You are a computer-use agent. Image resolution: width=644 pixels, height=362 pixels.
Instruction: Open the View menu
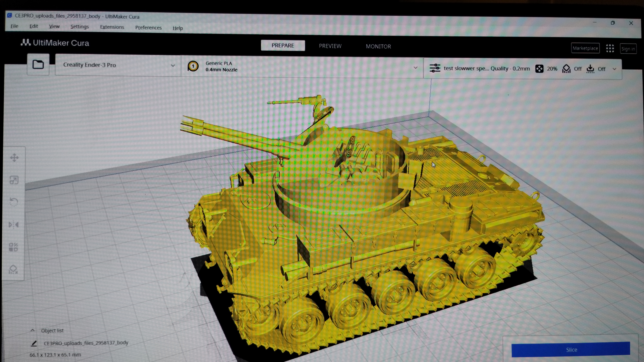tap(54, 26)
